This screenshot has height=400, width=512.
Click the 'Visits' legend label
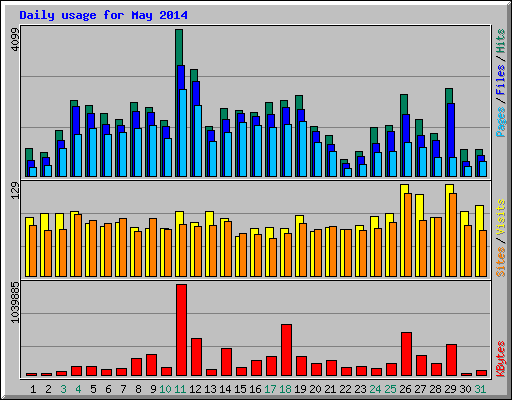click(x=501, y=217)
